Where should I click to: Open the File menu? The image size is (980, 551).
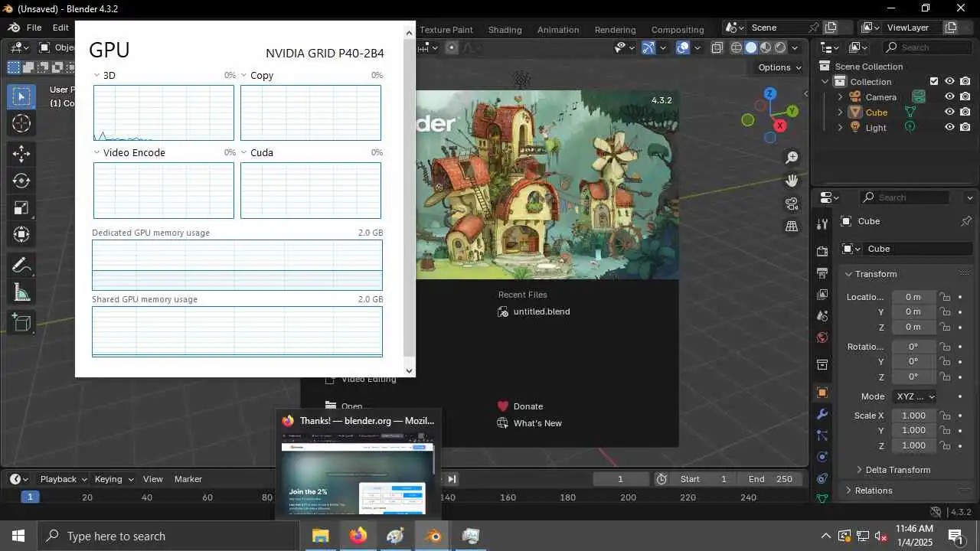tap(34, 28)
